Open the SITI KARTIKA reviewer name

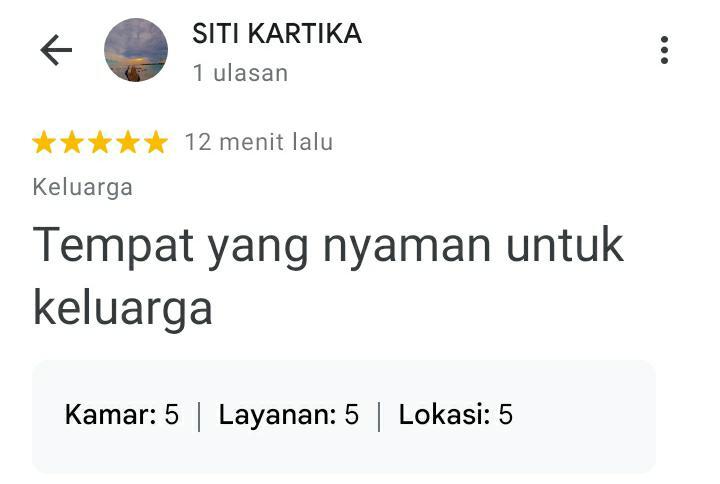coord(277,34)
